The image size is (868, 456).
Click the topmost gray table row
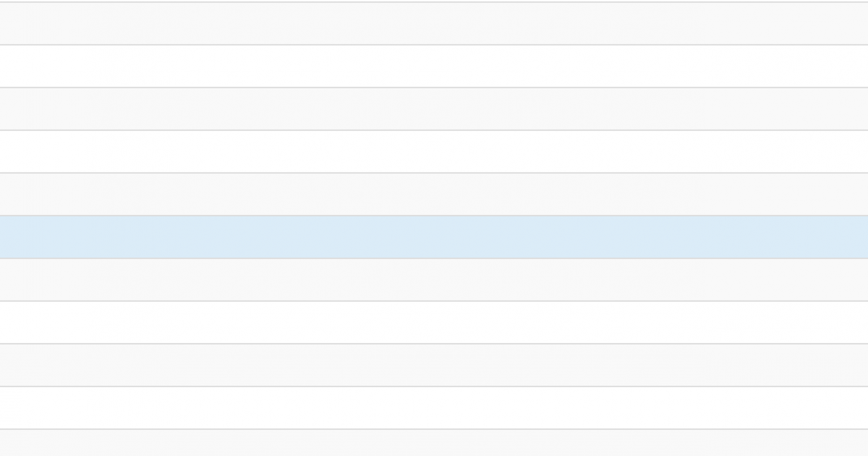(434, 23)
